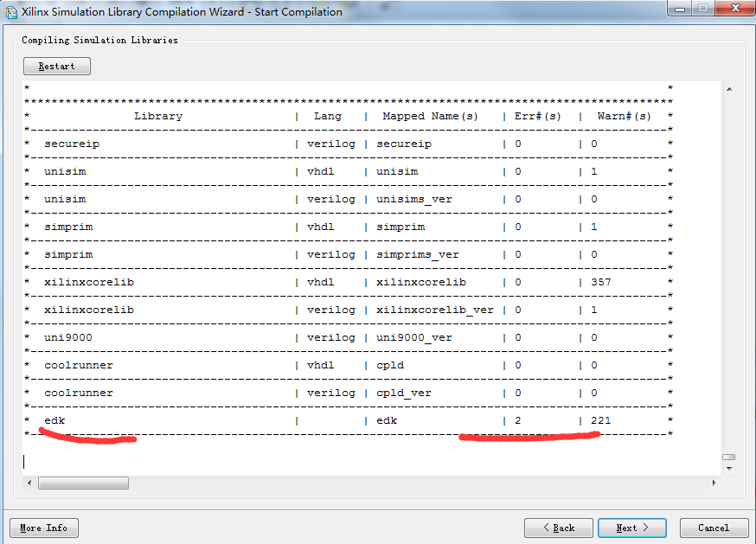Click the 'Err#(s)' column header
The image size is (756, 544).
pos(537,116)
